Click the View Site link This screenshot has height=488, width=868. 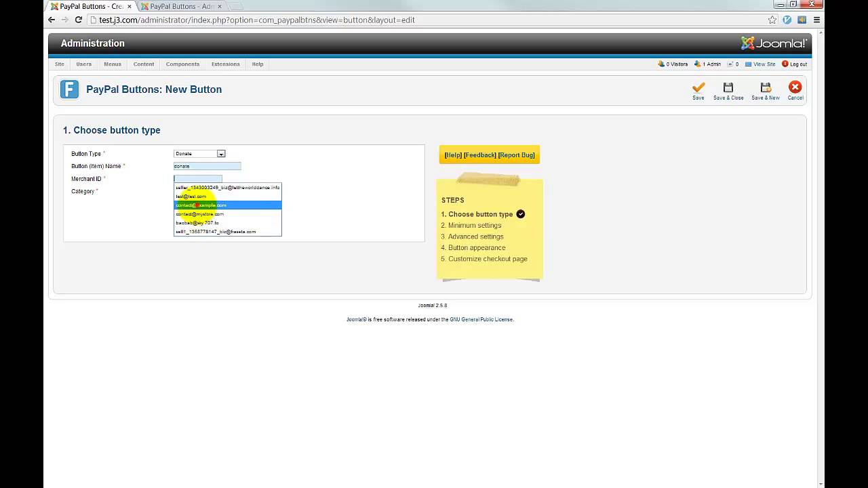click(x=764, y=64)
